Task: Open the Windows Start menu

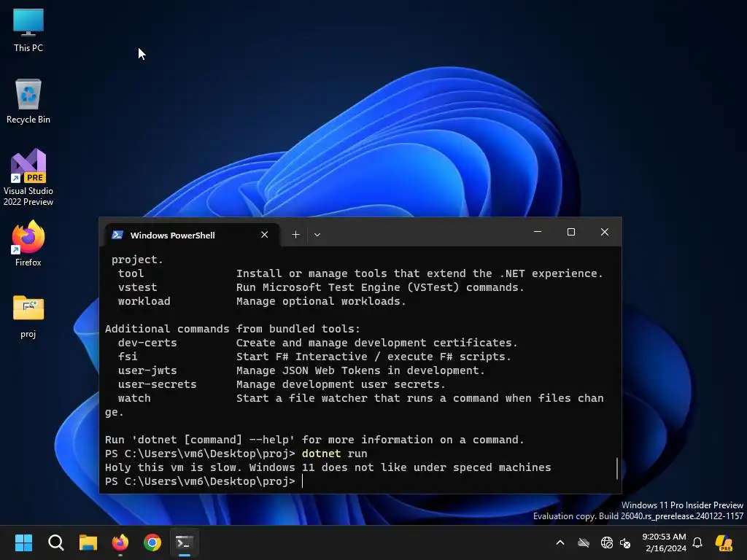Action: click(23, 542)
